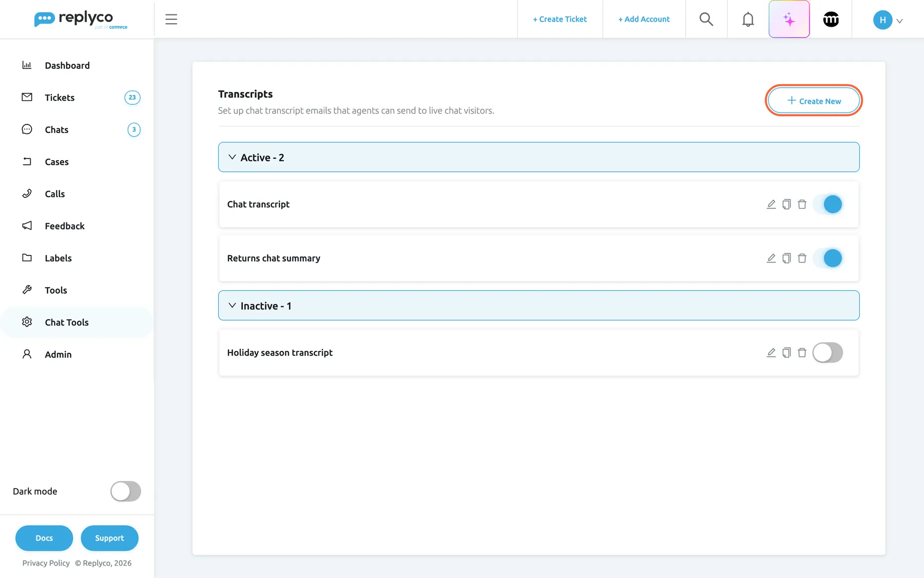Viewport: 924px width, 578px height.
Task: Edit Returns chat summary with pencil icon
Action: pos(771,258)
